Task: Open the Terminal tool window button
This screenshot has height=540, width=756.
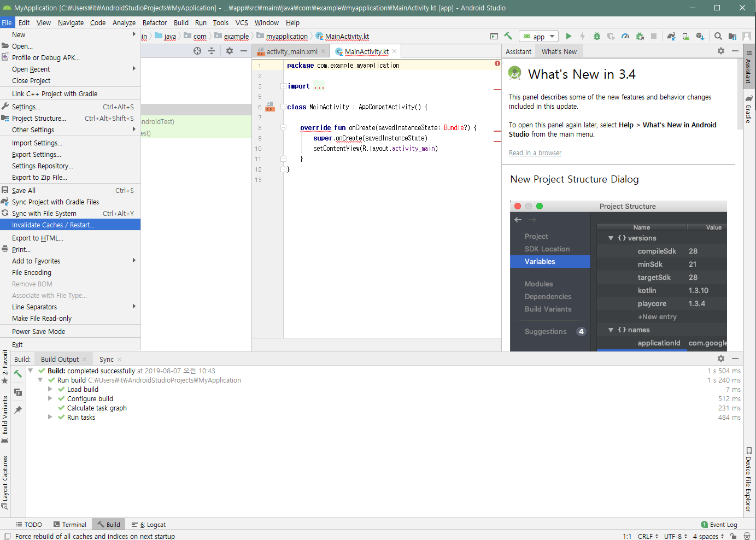Action: (x=70, y=524)
